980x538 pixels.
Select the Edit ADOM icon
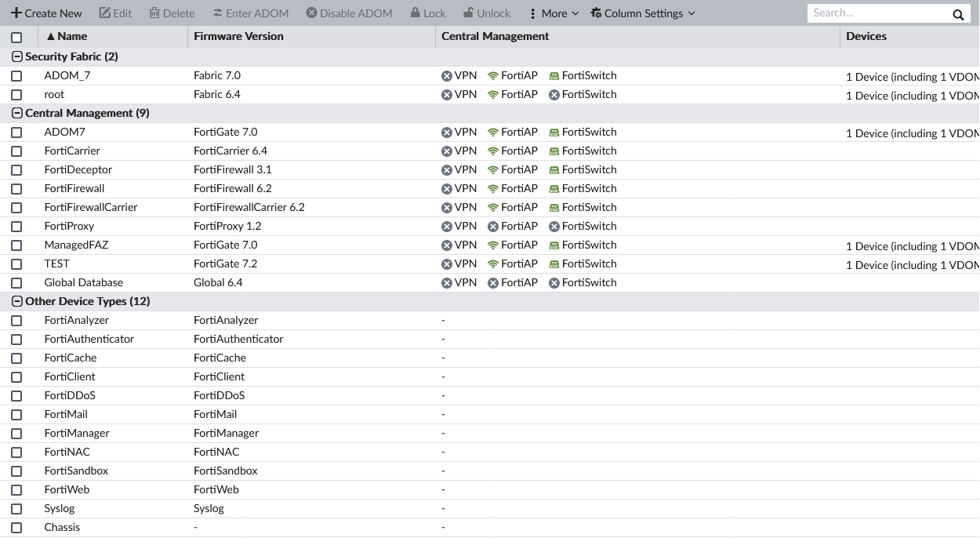(x=104, y=13)
